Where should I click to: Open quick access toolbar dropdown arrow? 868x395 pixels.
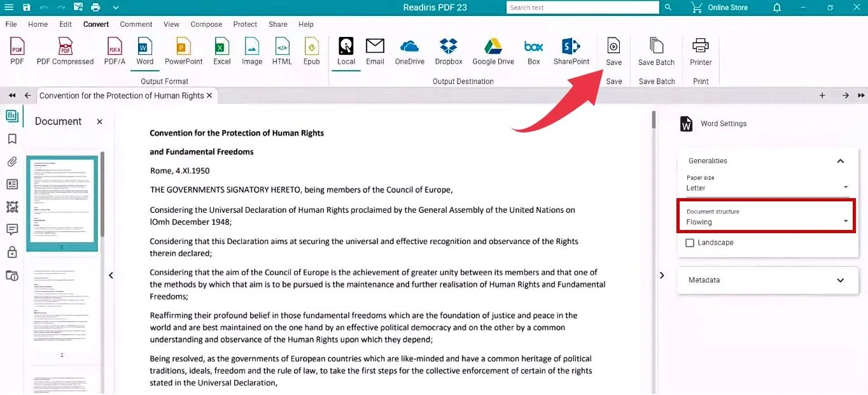click(115, 8)
